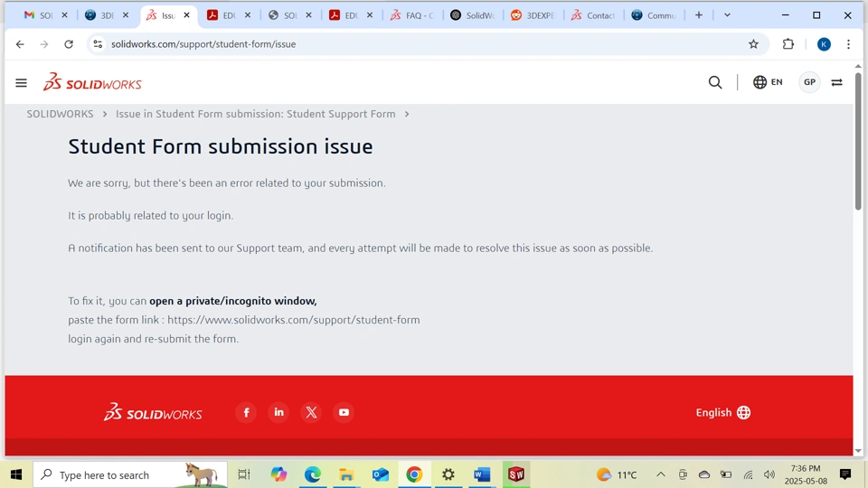Viewport: 868px width, 488px height.
Task: Open the Wi-Fi network icon
Action: tap(748, 474)
